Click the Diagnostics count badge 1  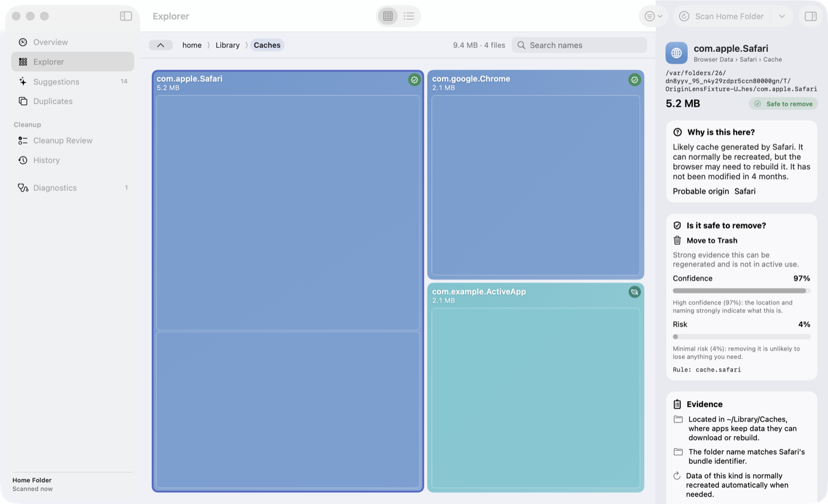tap(126, 188)
